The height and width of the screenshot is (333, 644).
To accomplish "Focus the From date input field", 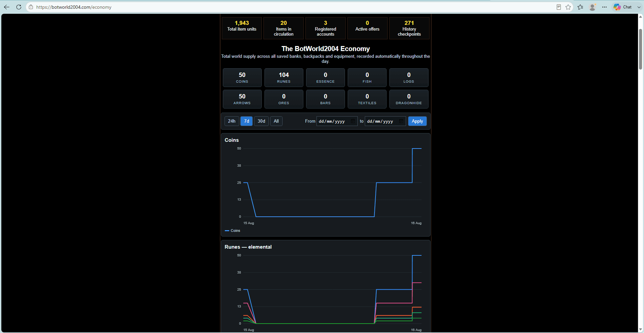I will click(337, 121).
